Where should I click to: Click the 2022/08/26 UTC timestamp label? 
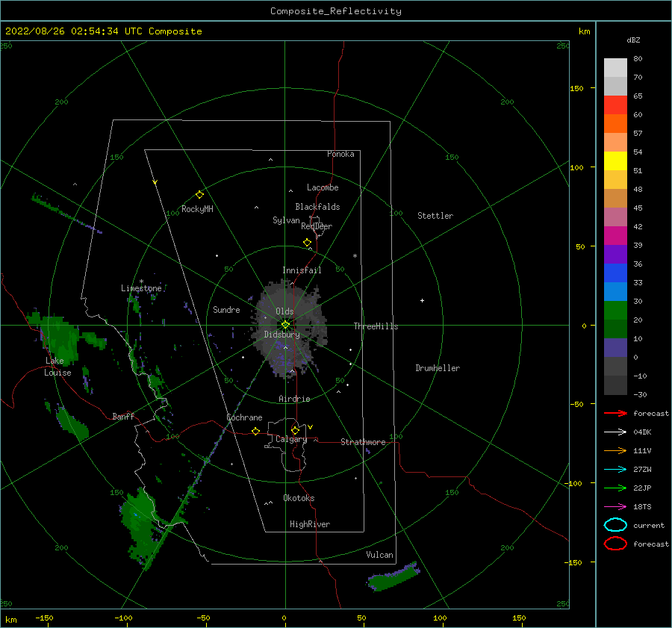pos(103,31)
